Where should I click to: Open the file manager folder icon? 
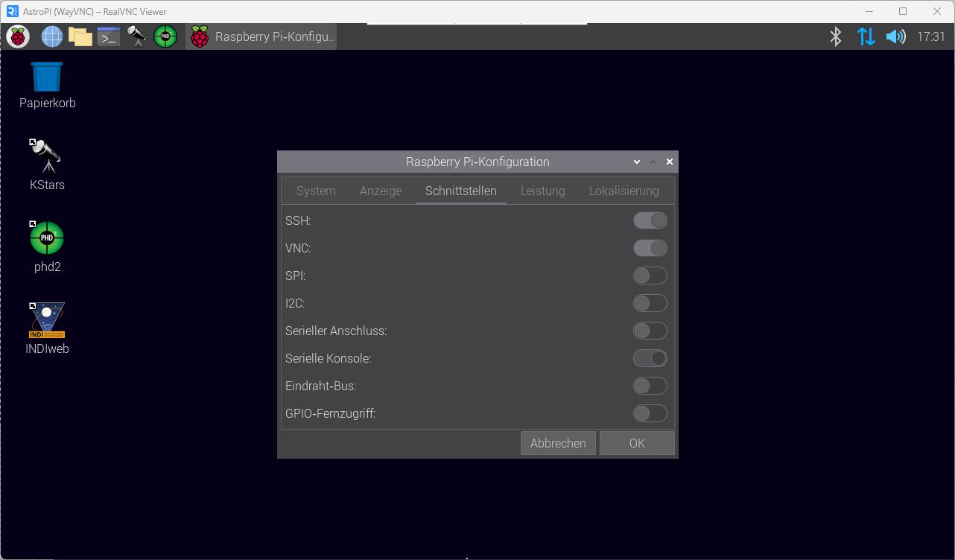pos(80,36)
